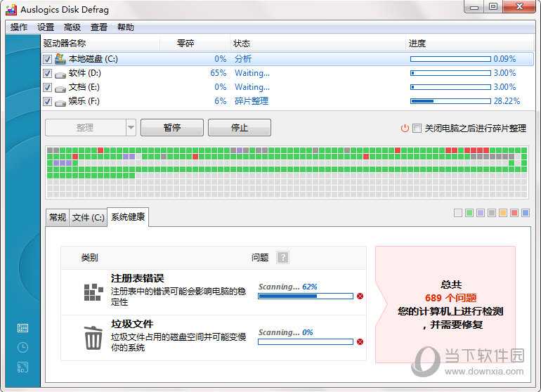Screen dimensions: 541x392
Task: Click the 注册表错误 heading
Action: [x=137, y=278]
